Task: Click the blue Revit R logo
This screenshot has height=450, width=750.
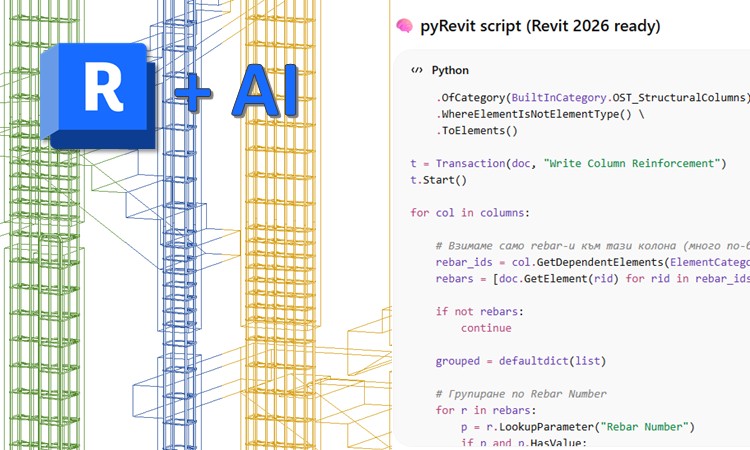Action: coord(98,96)
